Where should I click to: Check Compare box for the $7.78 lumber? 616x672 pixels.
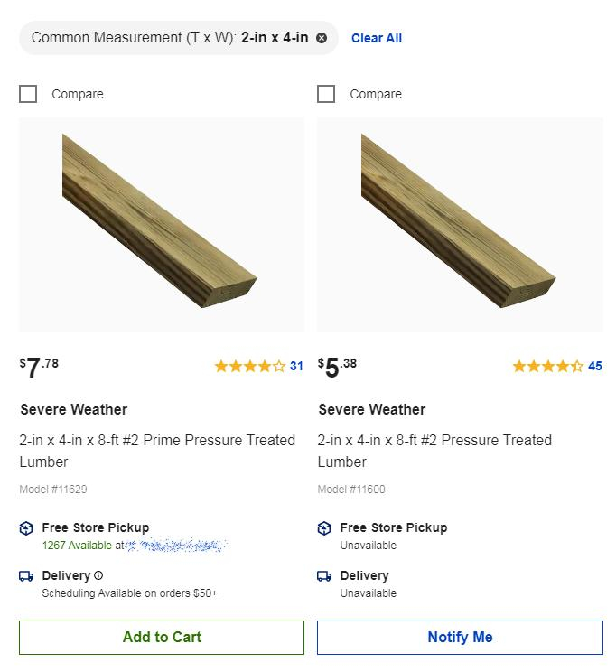28,94
